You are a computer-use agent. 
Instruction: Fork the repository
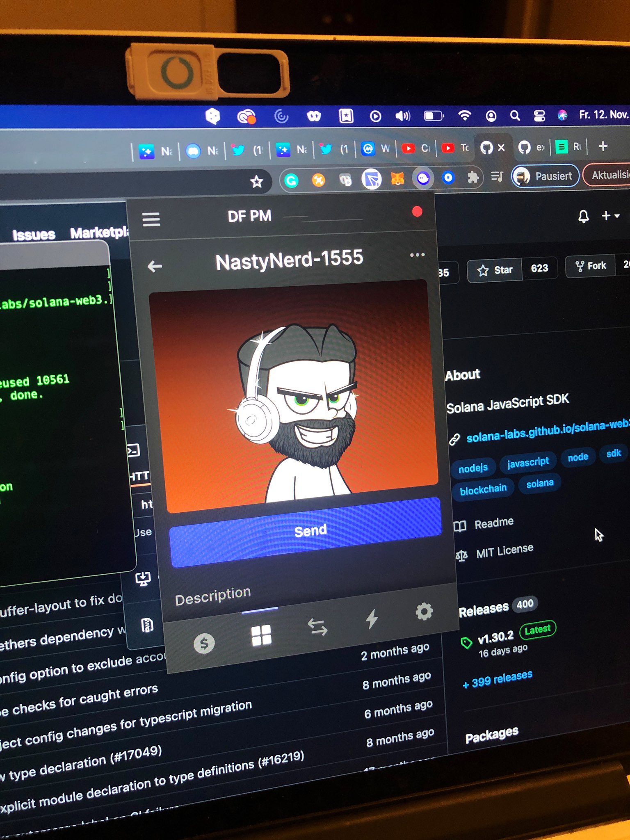coord(591,266)
